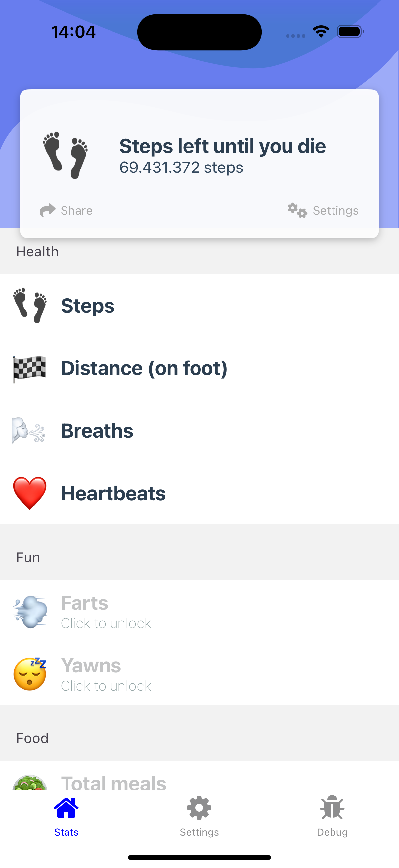Open the card's Settings link
The height and width of the screenshot is (868, 399).
(335, 210)
